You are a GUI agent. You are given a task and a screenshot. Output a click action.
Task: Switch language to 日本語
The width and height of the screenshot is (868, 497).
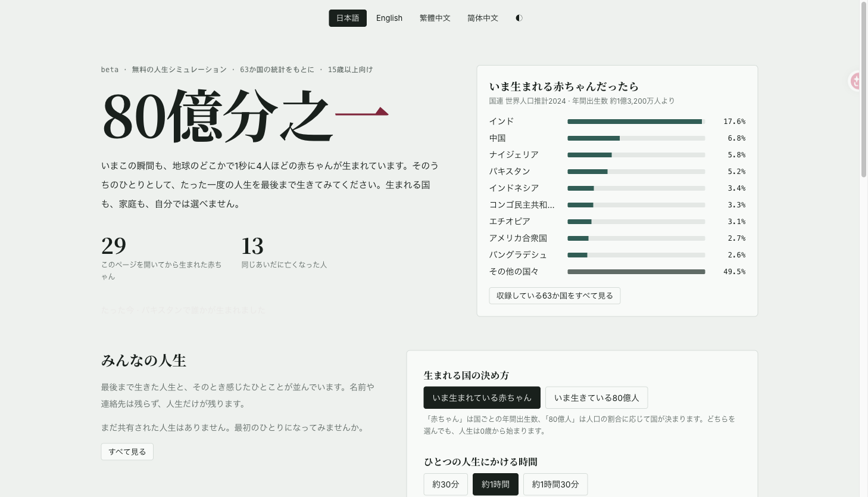348,18
